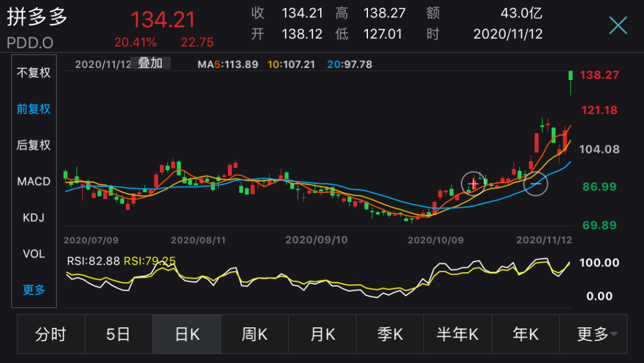Show the KDJ indicator

pos(33,217)
